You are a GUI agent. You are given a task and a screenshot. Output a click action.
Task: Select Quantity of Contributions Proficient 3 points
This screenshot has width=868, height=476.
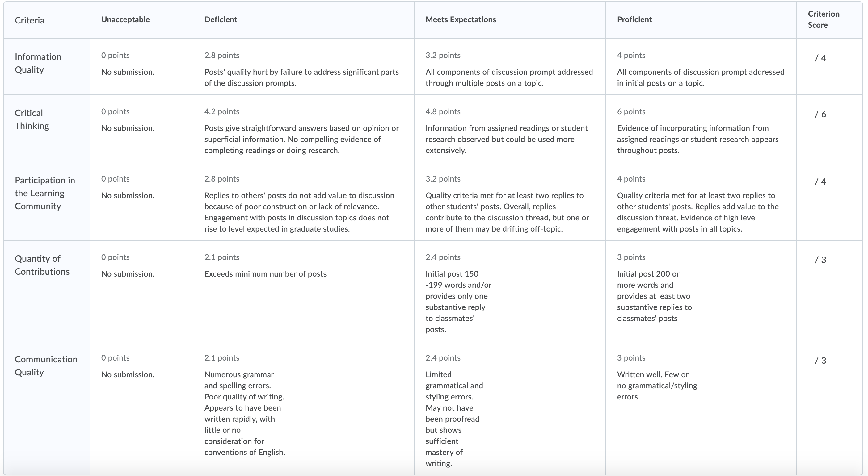tap(701, 291)
